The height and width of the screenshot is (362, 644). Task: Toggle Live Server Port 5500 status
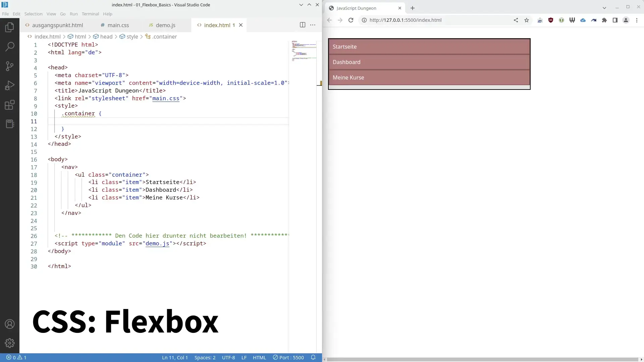point(288,358)
